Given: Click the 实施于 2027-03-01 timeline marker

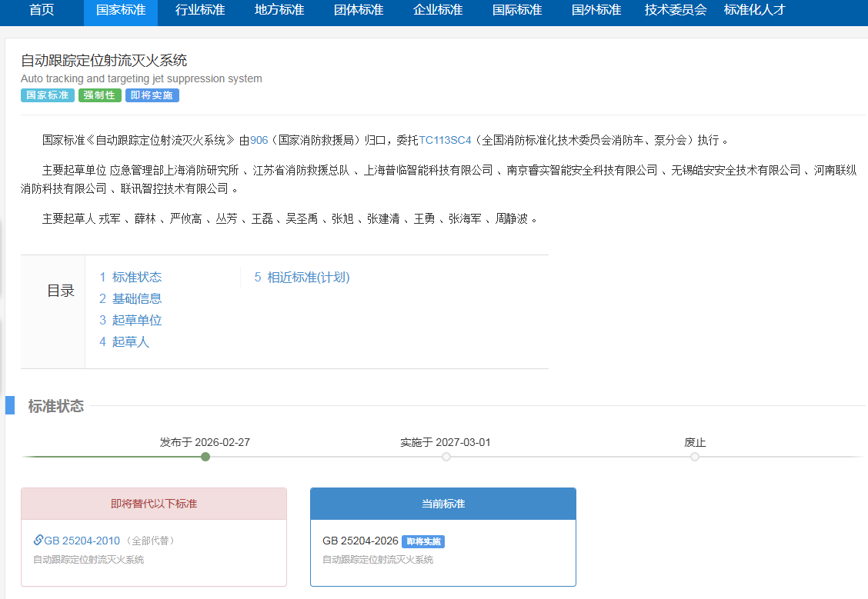Looking at the screenshot, I should click(x=446, y=457).
